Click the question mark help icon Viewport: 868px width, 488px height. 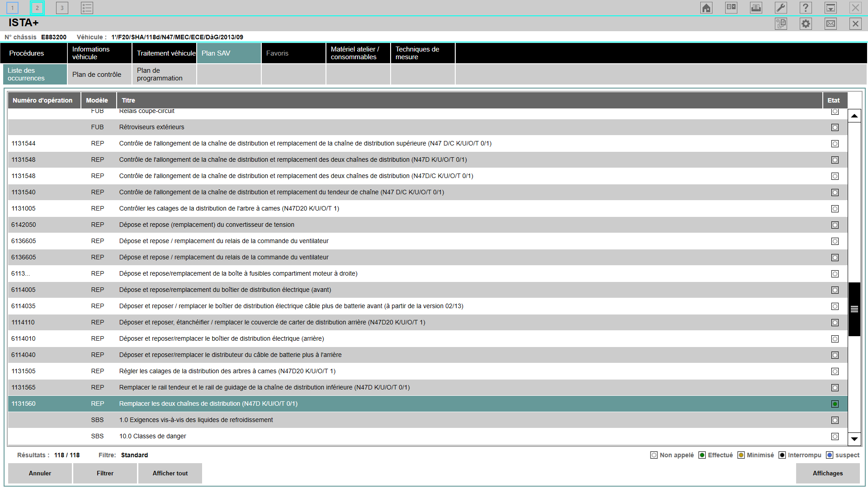click(x=806, y=8)
